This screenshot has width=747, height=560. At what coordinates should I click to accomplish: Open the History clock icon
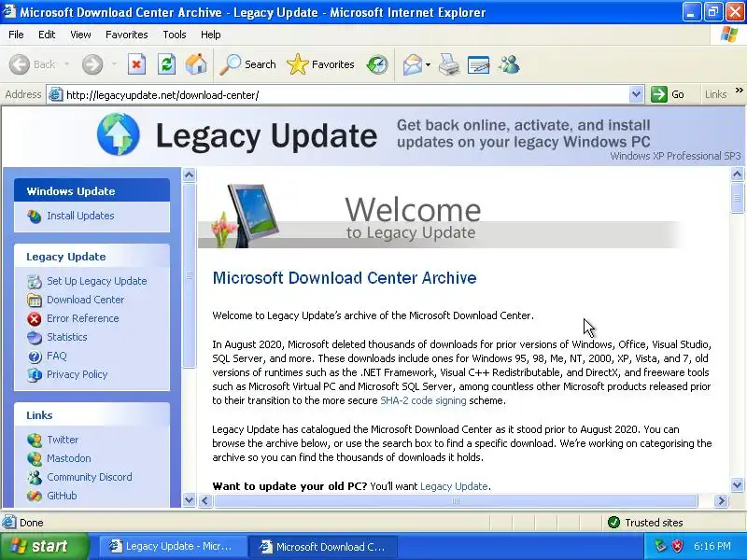[x=377, y=64]
